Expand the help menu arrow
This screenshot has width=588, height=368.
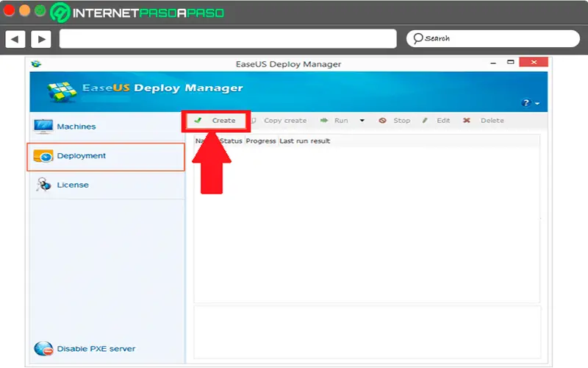point(537,103)
